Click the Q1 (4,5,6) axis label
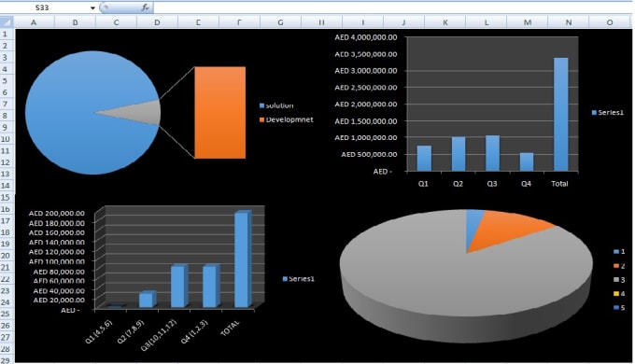Image resolution: width=635 pixels, height=364 pixels. [98, 332]
